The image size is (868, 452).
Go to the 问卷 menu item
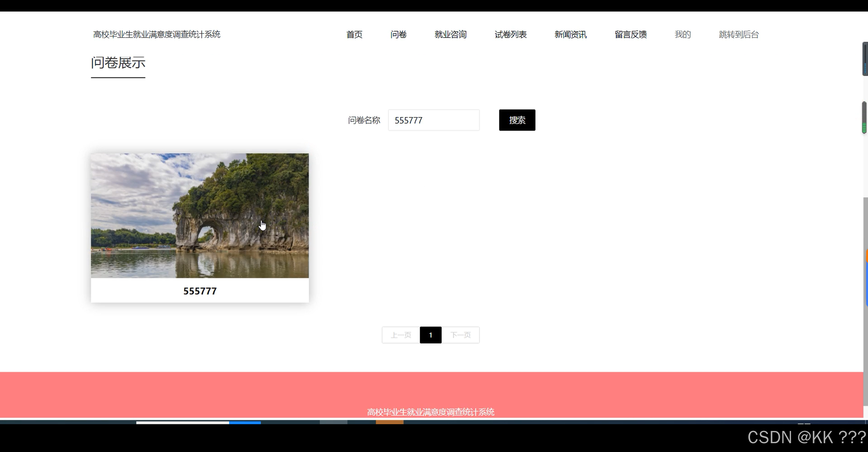point(398,34)
